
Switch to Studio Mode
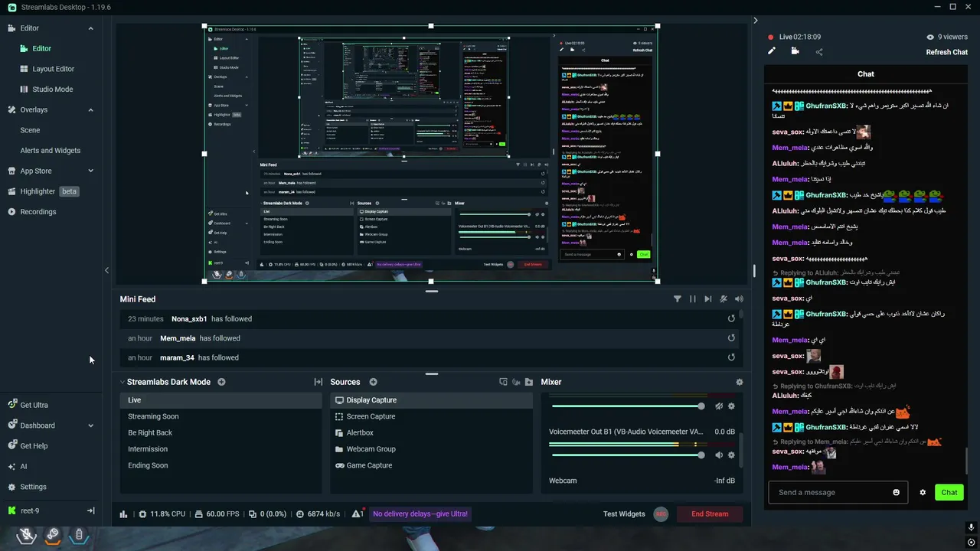(52, 90)
